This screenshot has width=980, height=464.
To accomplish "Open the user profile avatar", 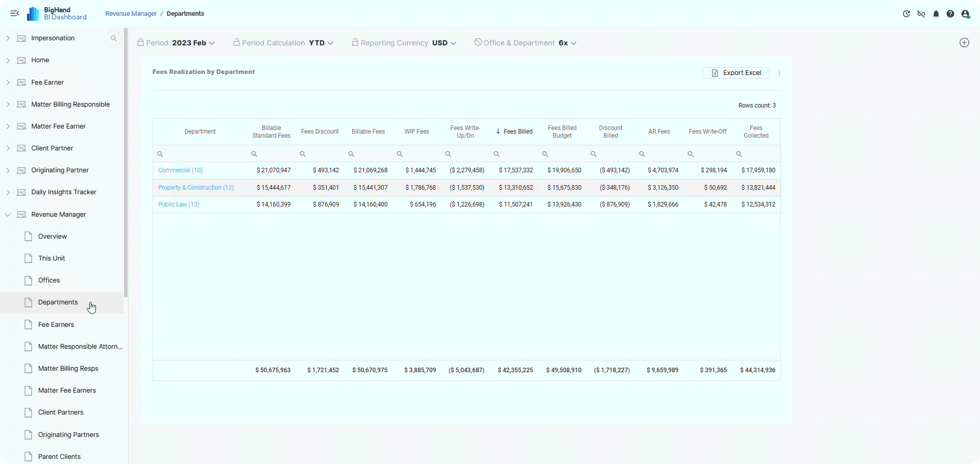I will 965,14.
